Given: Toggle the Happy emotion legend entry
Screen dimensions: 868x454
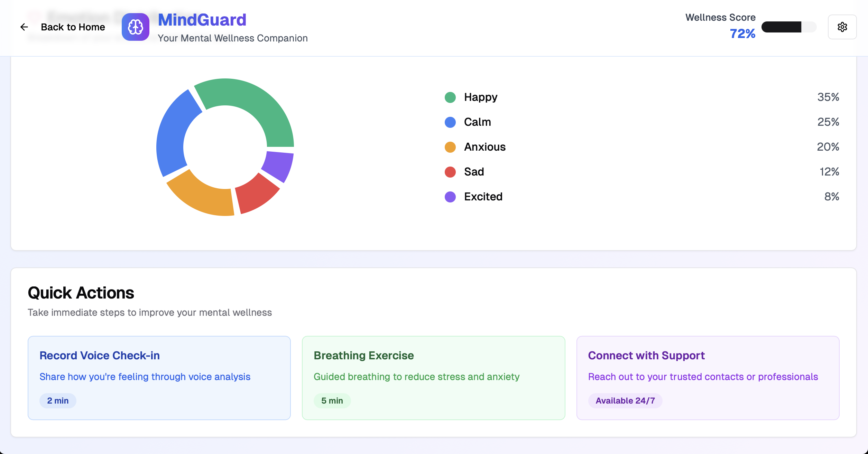Looking at the screenshot, I should [480, 97].
